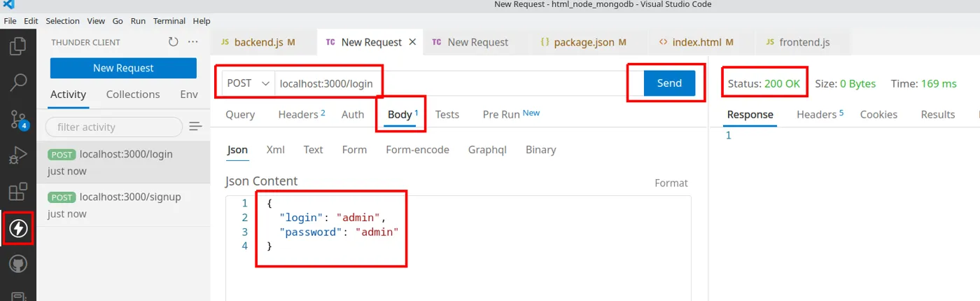The width and height of the screenshot is (980, 301).
Task: Click the Json Content heading
Action: coord(261,181)
